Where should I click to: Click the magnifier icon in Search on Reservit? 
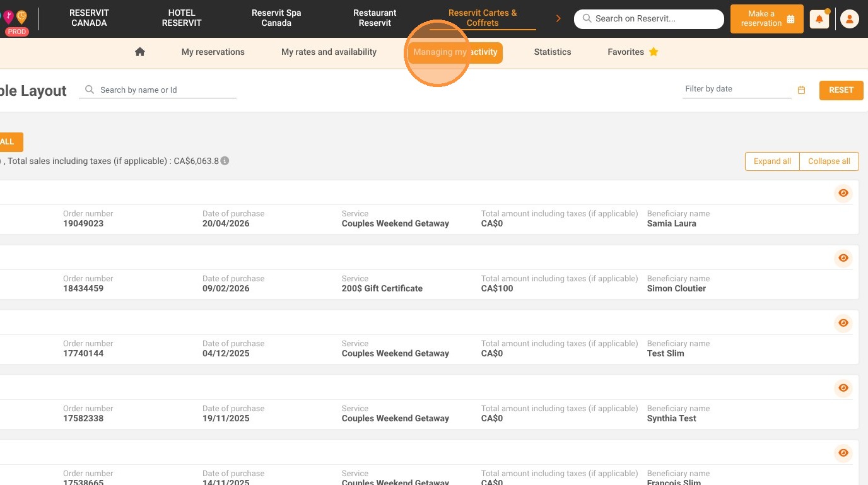587,18
